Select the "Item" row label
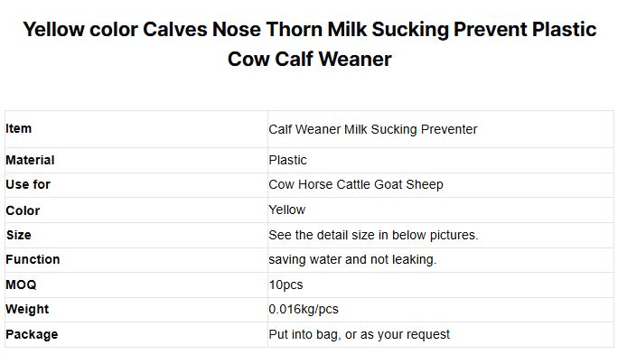 coord(19,129)
